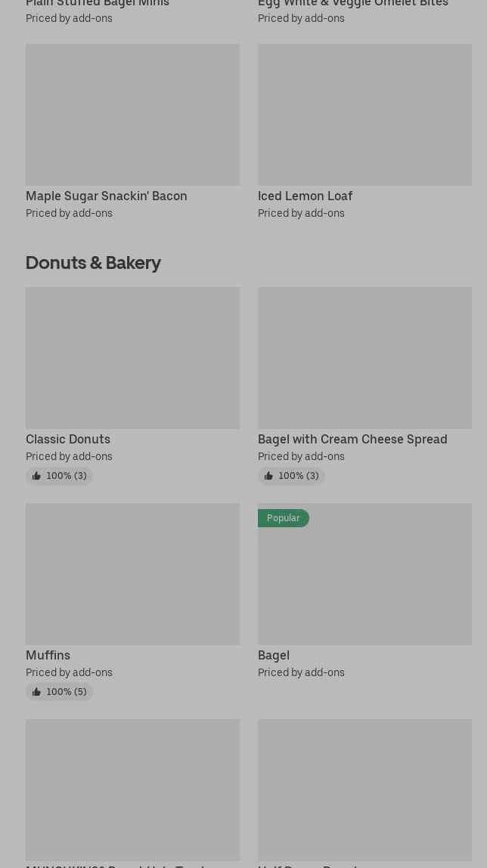The height and width of the screenshot is (868, 487).
Task: Open the Maple Sugar Snackin' Bacon image
Action: [132, 114]
